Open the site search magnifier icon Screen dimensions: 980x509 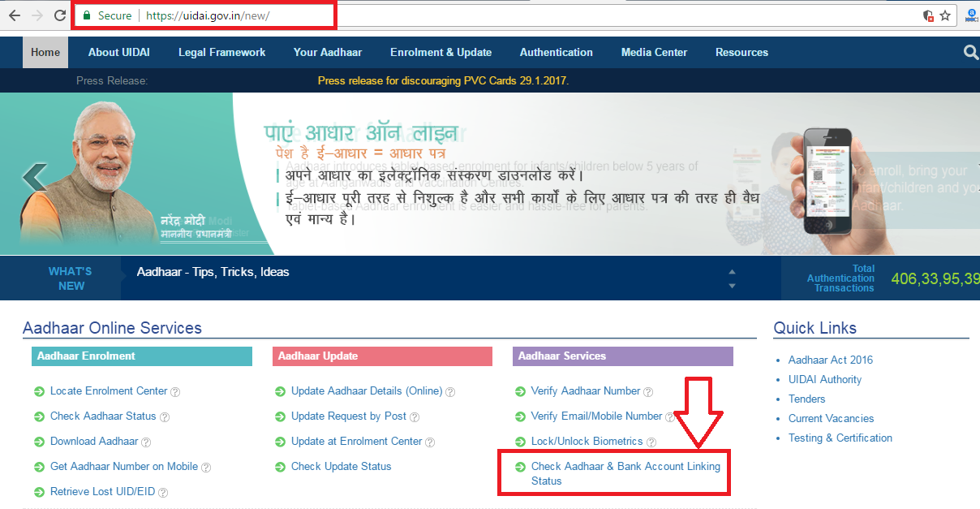pos(970,52)
